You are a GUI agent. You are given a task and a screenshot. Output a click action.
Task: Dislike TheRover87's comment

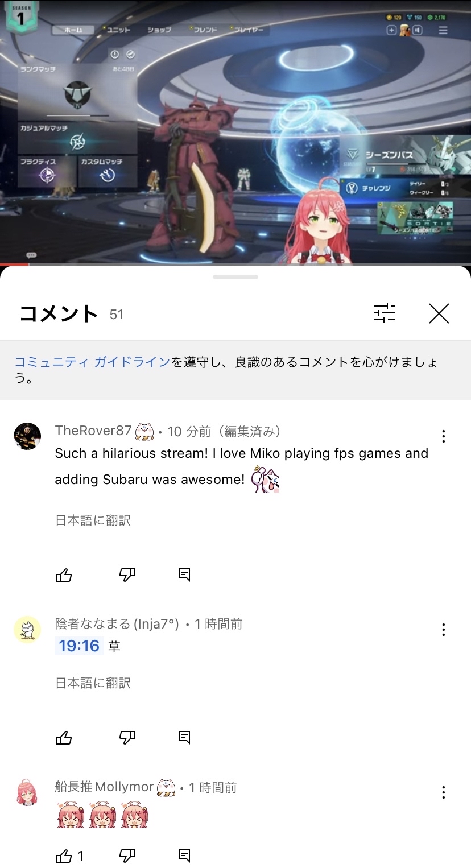coord(127,575)
